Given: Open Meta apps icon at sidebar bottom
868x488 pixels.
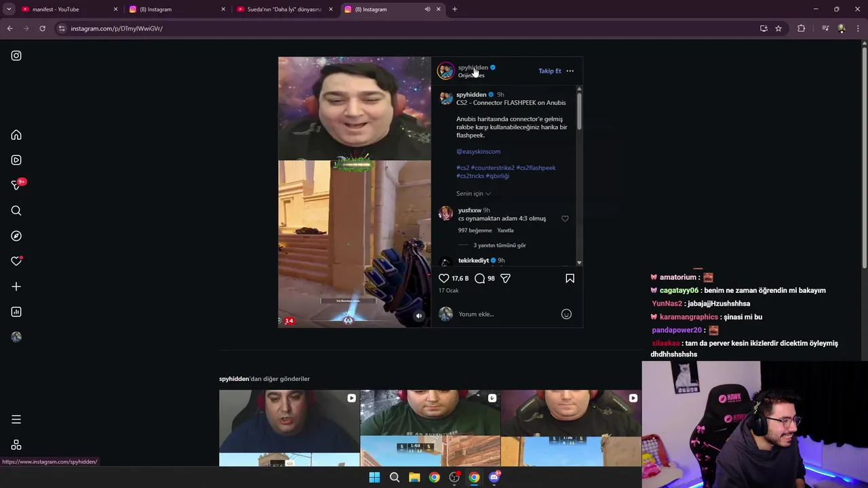Looking at the screenshot, I should click(16, 445).
